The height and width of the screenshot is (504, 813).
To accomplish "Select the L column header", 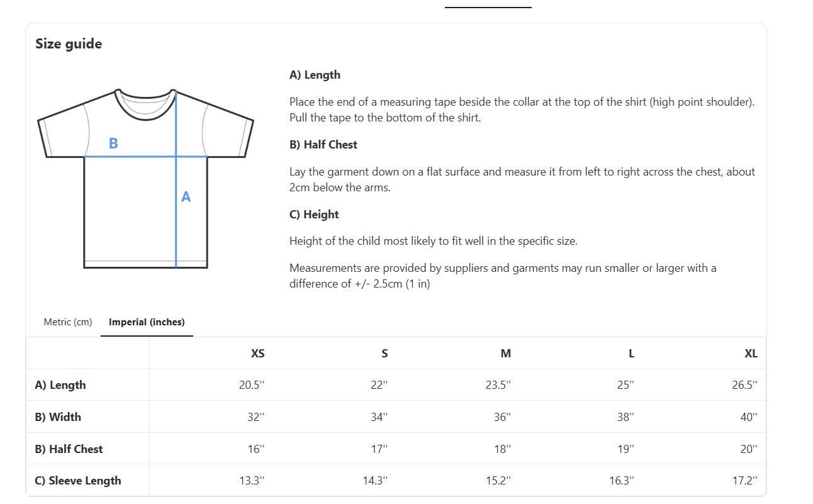I will [631, 354].
